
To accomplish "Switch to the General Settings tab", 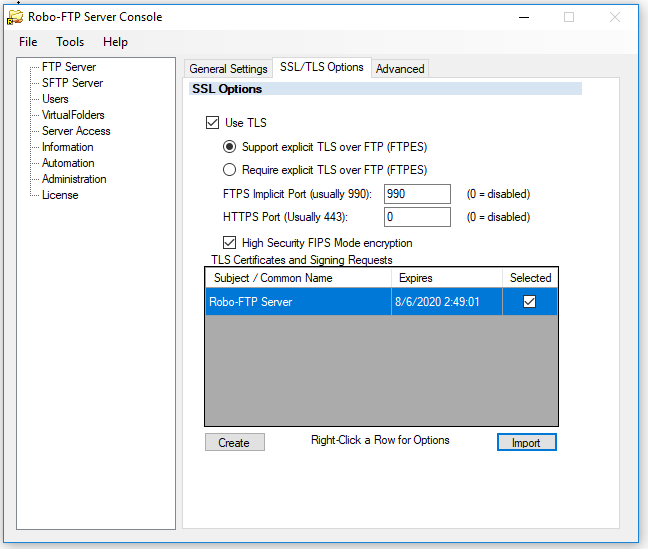I will pos(228,69).
